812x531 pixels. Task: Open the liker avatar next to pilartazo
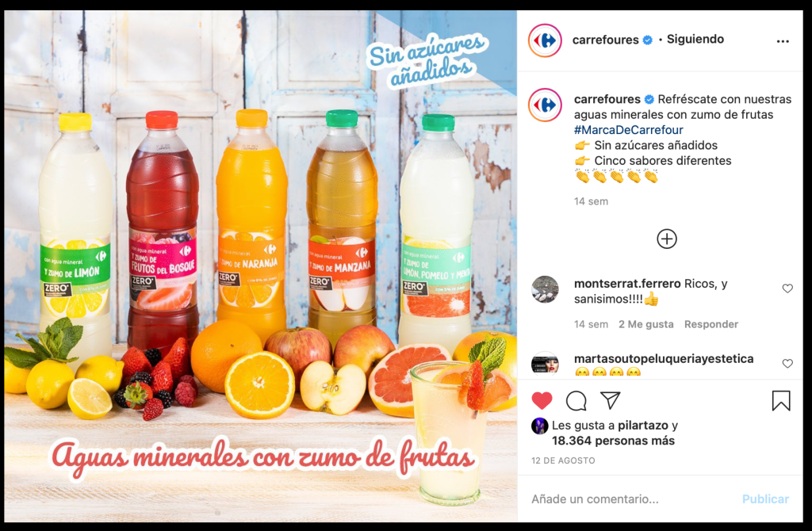click(539, 426)
